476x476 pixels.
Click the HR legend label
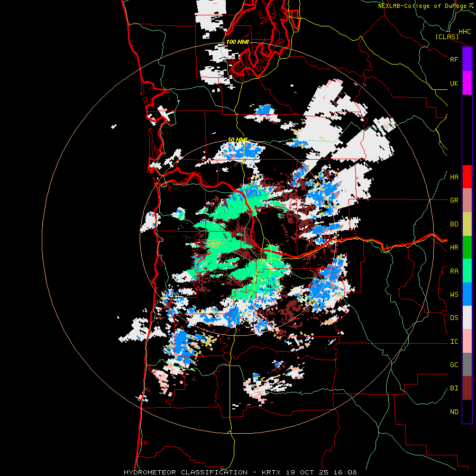click(454, 248)
